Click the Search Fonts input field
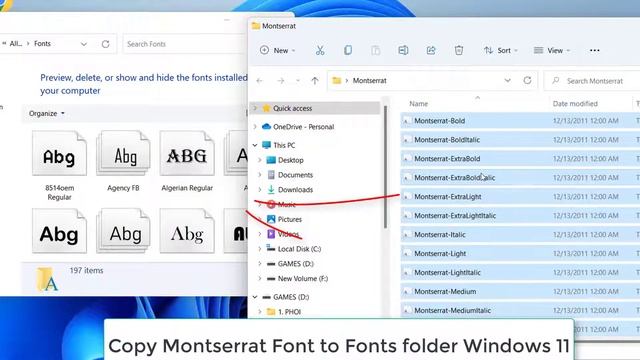 [x=184, y=44]
